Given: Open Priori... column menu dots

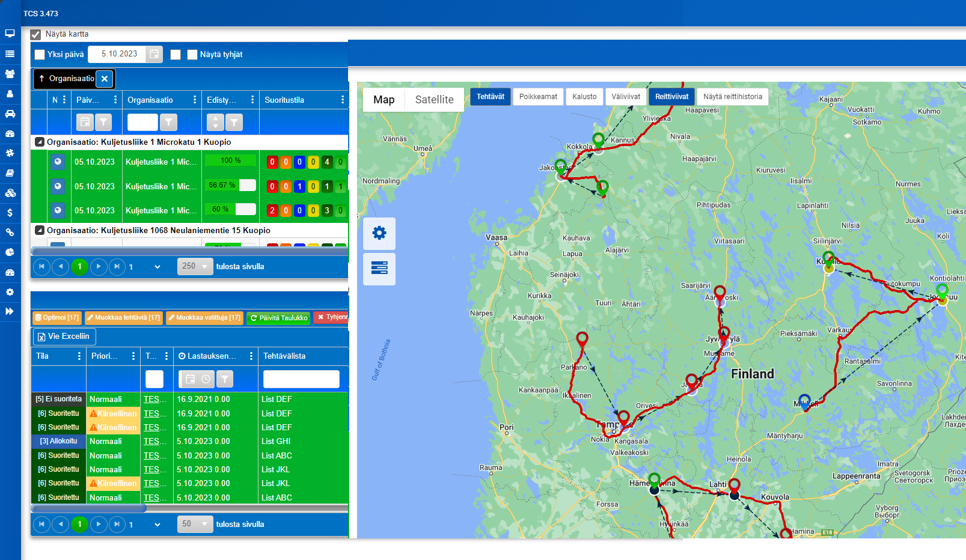Looking at the screenshot, I should pyautogui.click(x=133, y=356).
